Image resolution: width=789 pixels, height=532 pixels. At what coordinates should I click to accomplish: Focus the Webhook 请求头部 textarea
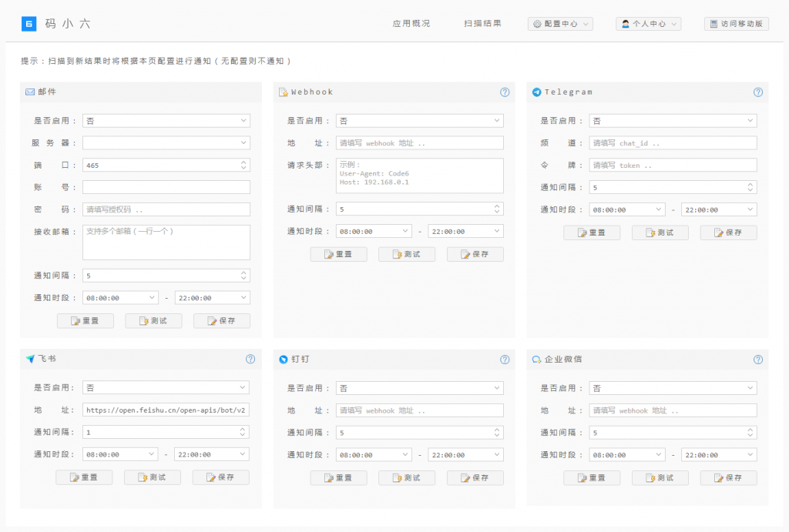(420, 176)
